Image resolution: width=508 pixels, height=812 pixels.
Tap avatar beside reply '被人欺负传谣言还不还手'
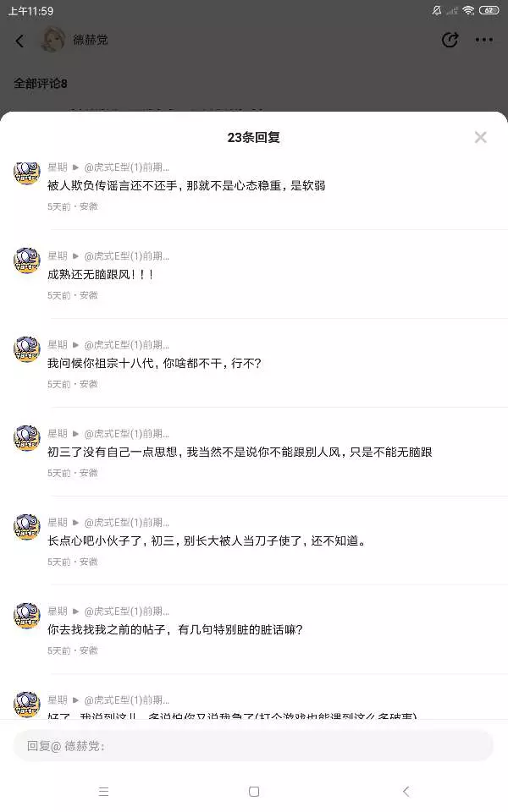(x=27, y=172)
